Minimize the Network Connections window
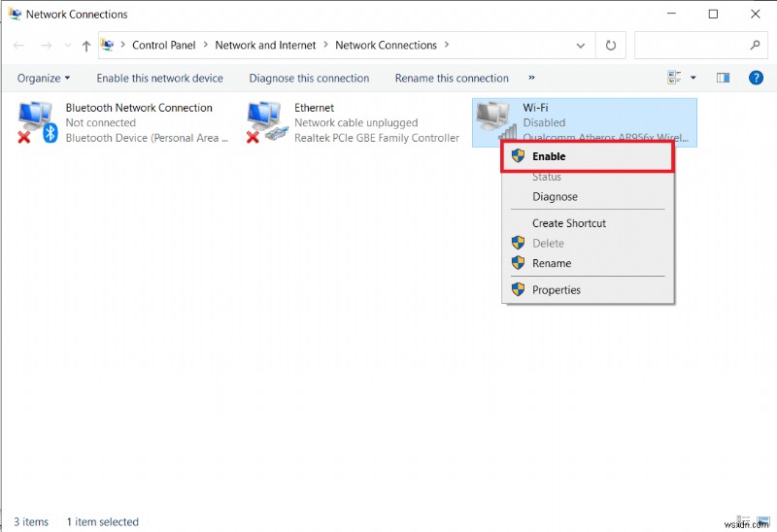The width and height of the screenshot is (777, 532). (x=671, y=14)
